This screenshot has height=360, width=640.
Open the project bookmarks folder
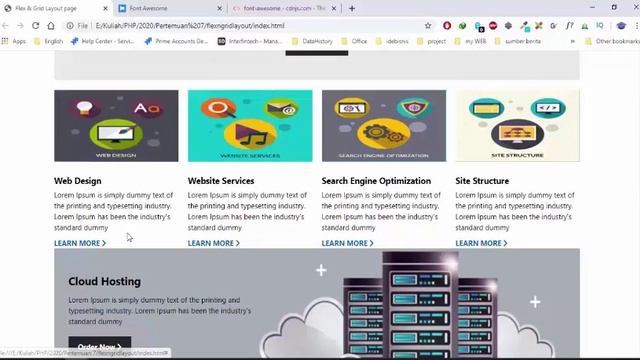pos(431,41)
